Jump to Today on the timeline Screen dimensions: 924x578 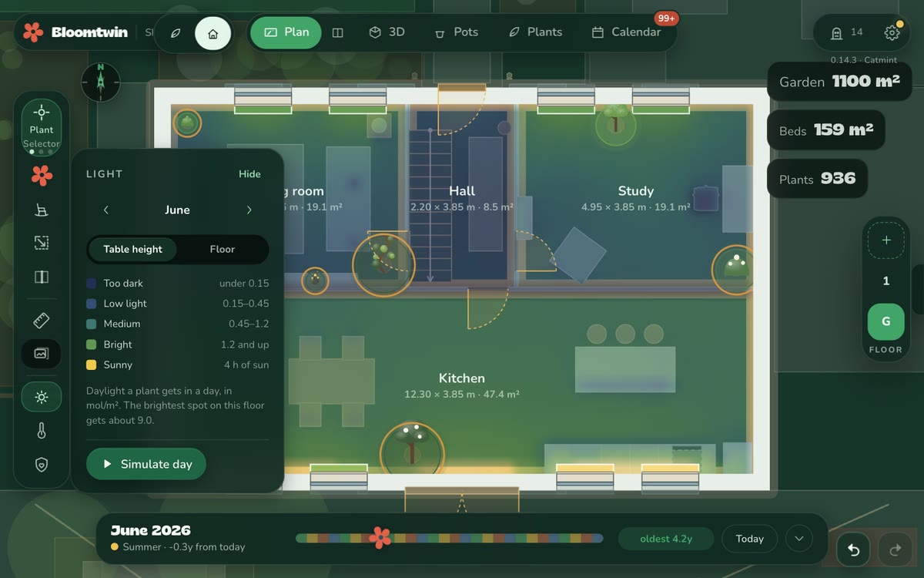[x=749, y=539]
